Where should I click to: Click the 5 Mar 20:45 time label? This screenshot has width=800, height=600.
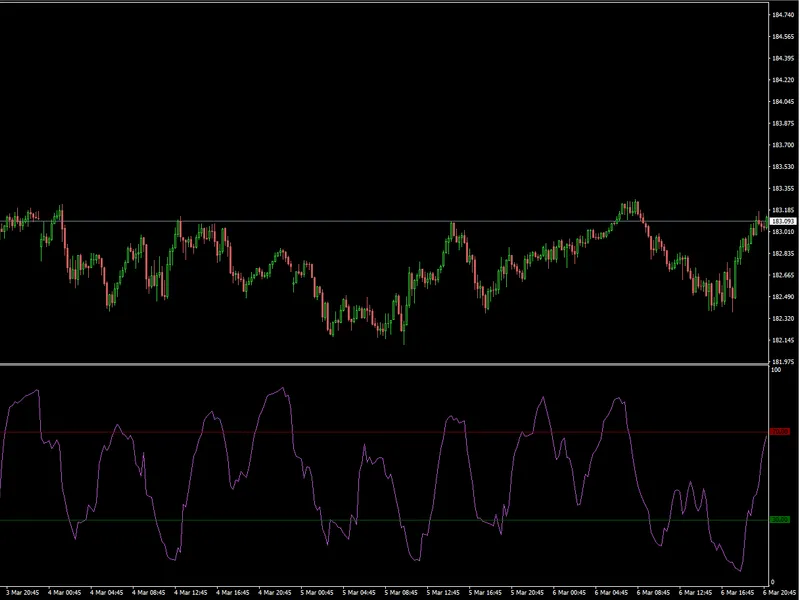click(x=528, y=592)
